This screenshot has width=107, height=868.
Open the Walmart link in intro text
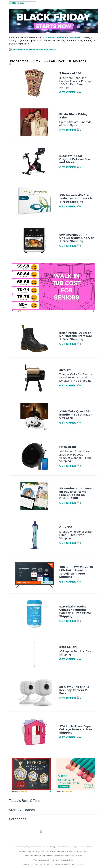click(75, 37)
